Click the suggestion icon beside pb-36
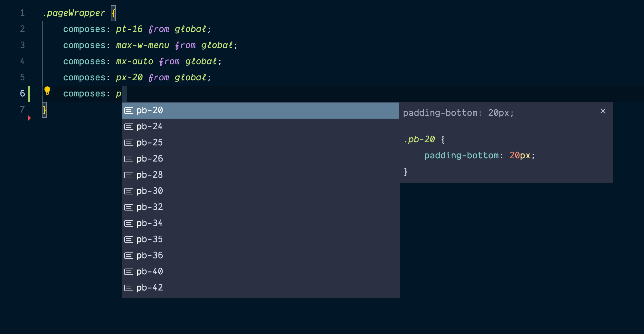The width and height of the screenshot is (644, 334). click(129, 255)
